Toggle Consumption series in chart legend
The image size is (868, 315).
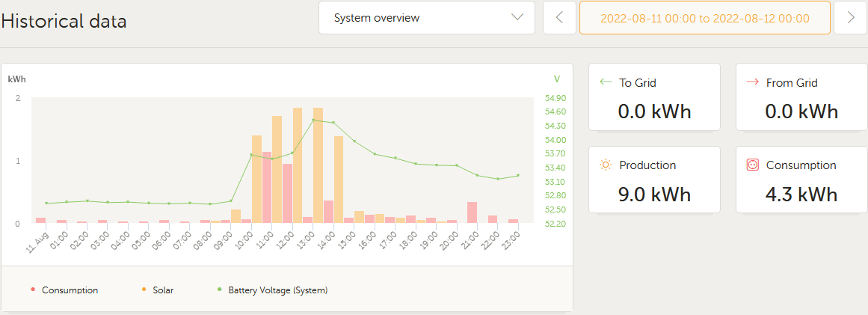[x=70, y=290]
